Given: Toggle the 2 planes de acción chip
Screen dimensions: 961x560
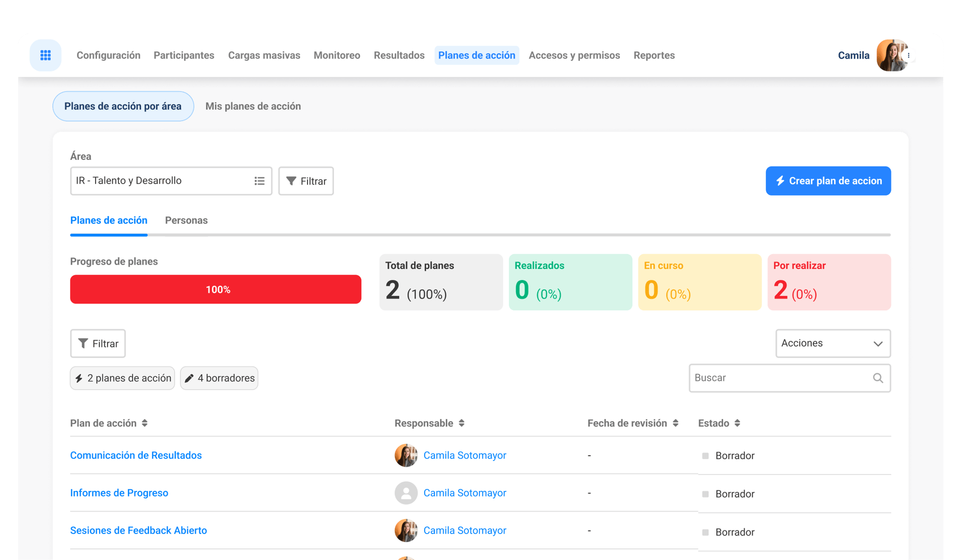Looking at the screenshot, I should [123, 378].
